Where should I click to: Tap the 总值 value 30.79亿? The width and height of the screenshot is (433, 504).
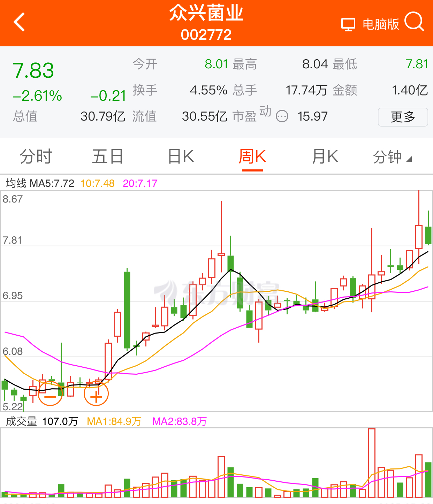tap(103, 116)
